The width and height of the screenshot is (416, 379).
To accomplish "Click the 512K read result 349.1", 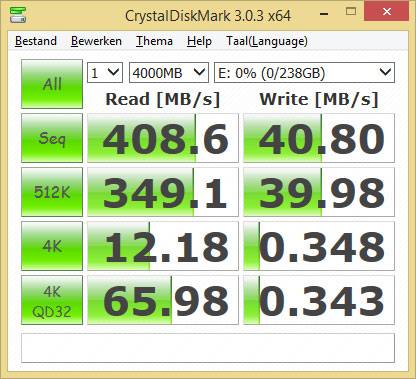I will (x=163, y=192).
